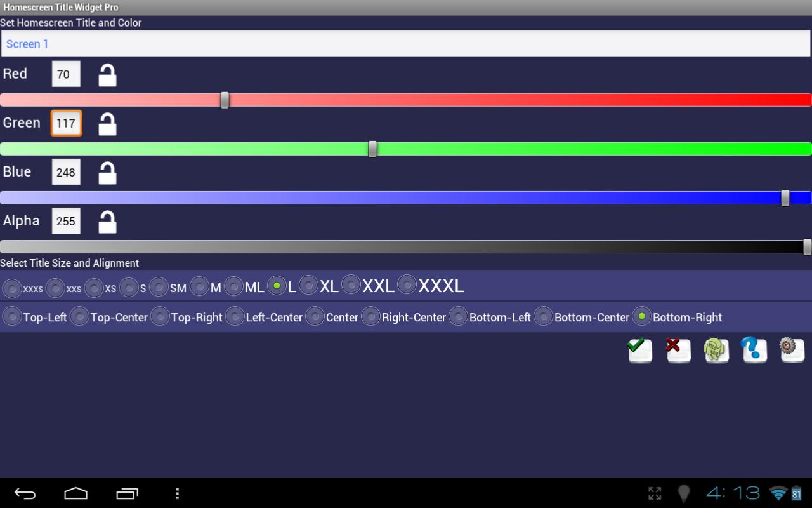This screenshot has width=812, height=508.
Task: Select the s title size
Action: click(133, 288)
